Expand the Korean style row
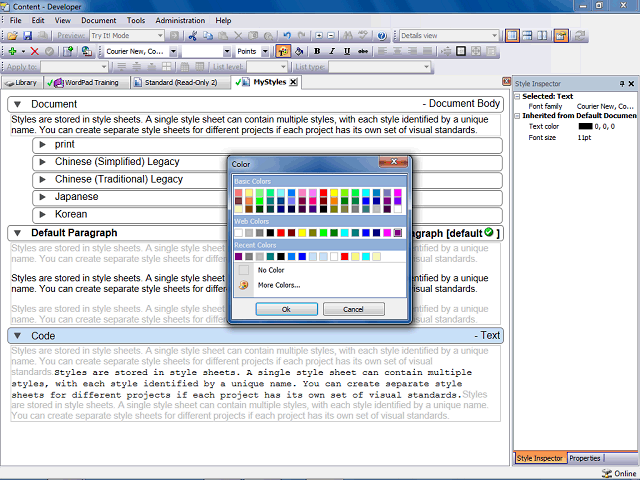The width and height of the screenshot is (640, 480). 42,214
